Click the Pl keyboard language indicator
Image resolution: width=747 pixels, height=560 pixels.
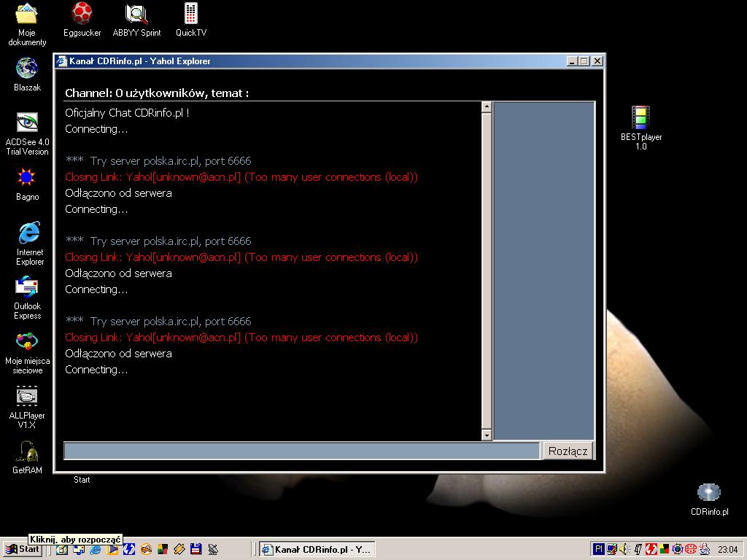click(599, 549)
